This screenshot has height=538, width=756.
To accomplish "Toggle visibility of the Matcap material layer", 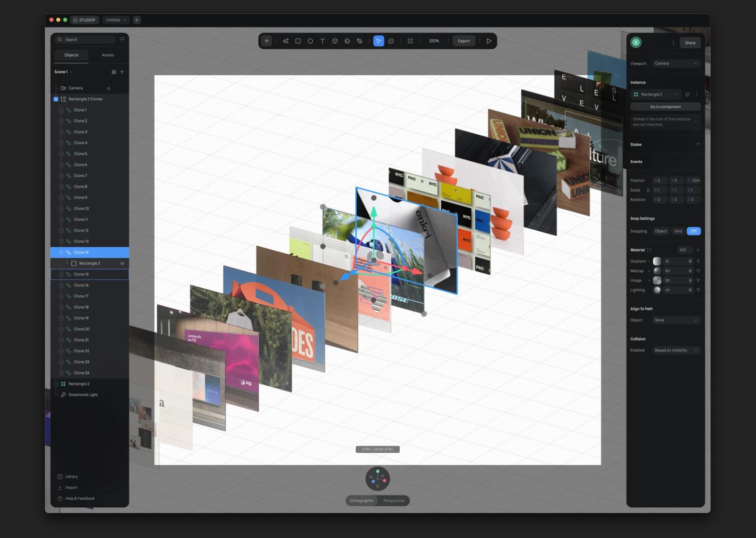I will [x=698, y=271].
